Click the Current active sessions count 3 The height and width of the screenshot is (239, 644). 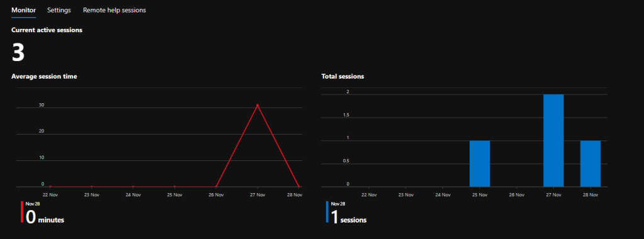click(18, 53)
